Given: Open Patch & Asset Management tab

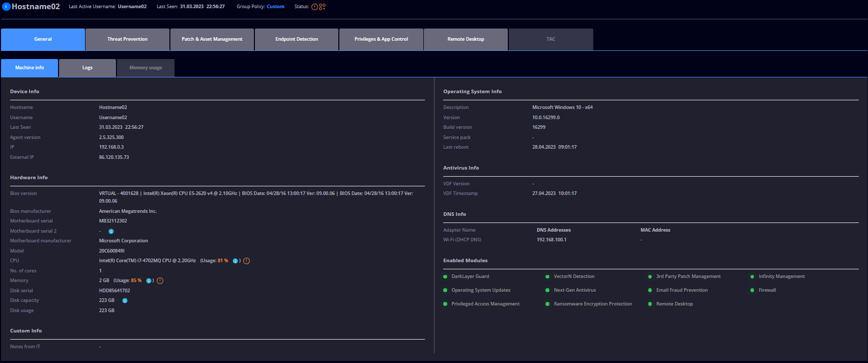Looking at the screenshot, I should (x=212, y=39).
